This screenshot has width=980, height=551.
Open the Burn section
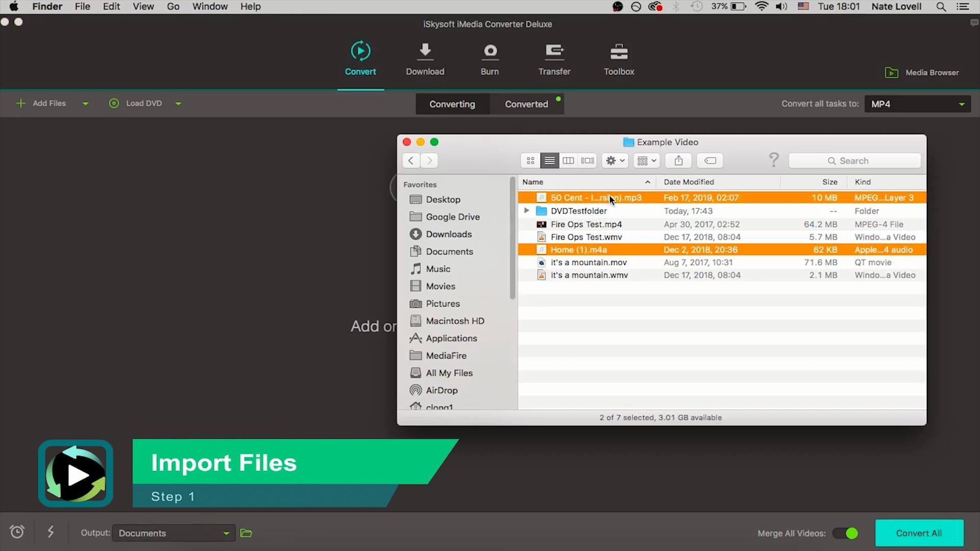tap(489, 59)
